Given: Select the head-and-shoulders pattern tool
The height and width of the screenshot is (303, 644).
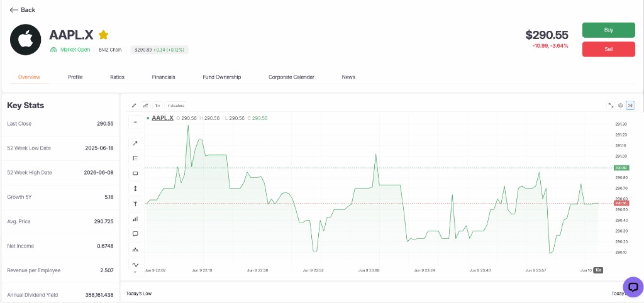Looking at the screenshot, I should click(135, 249).
